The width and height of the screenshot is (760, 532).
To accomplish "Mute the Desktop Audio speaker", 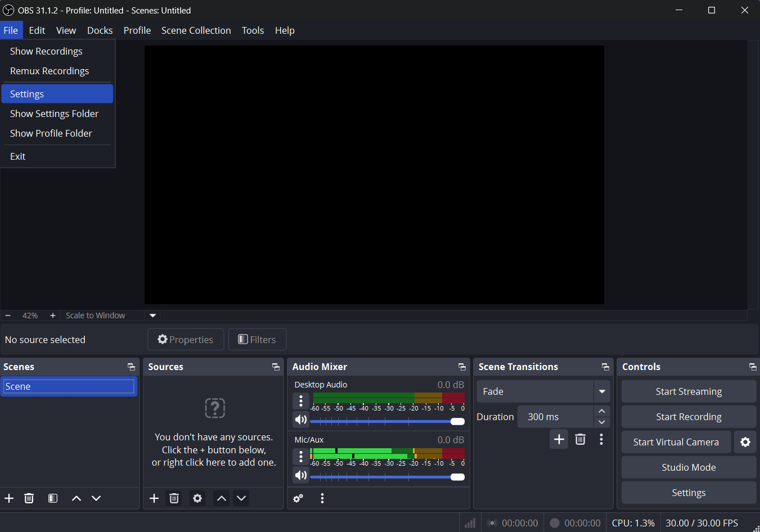I will point(301,420).
